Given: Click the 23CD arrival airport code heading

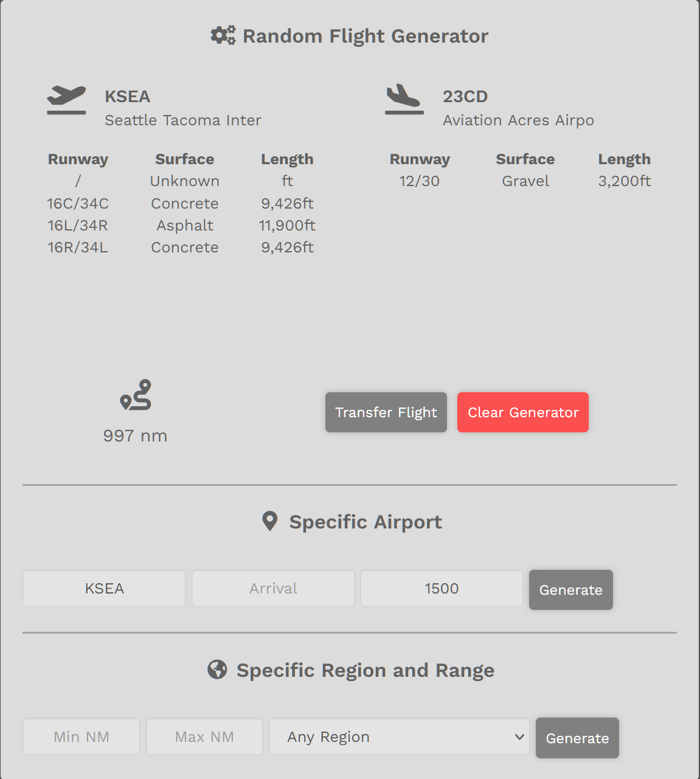Looking at the screenshot, I should (465, 96).
